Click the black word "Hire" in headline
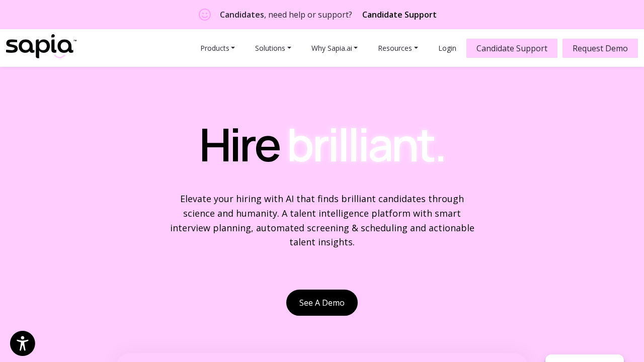 click(239, 146)
